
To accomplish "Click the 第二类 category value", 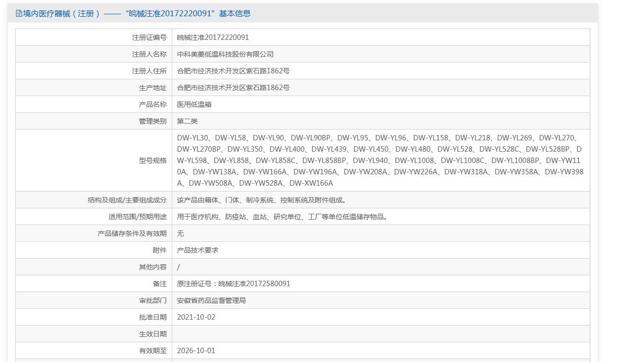I will [188, 121].
